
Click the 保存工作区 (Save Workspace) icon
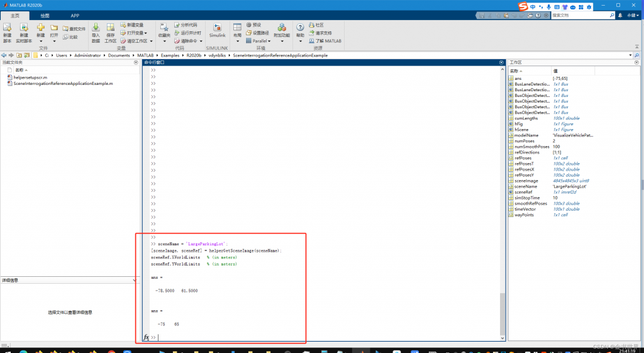[111, 33]
